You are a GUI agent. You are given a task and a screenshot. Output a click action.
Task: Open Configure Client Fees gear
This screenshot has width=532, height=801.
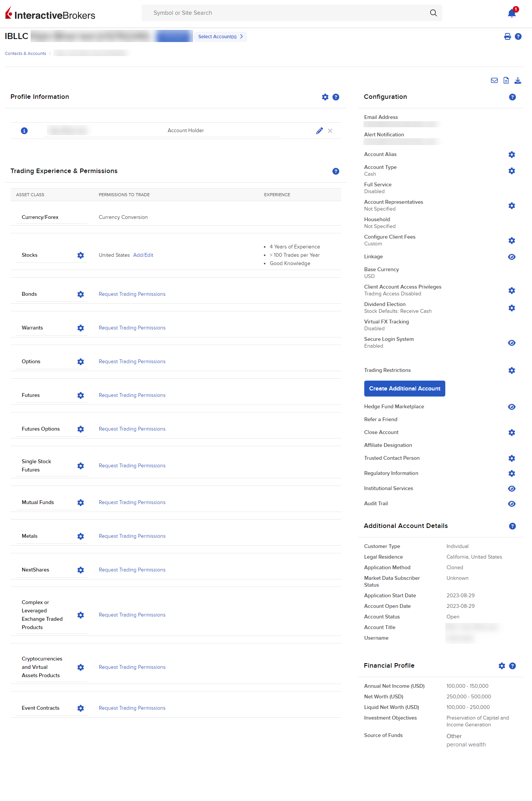point(512,240)
